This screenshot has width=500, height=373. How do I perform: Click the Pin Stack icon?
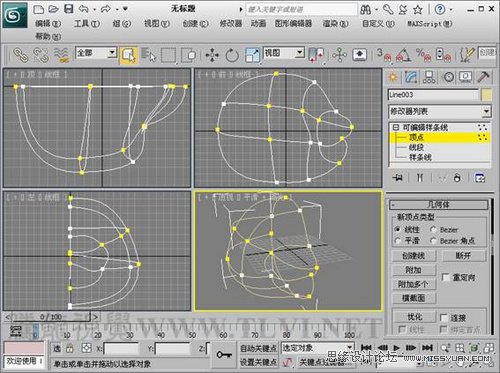[397, 178]
